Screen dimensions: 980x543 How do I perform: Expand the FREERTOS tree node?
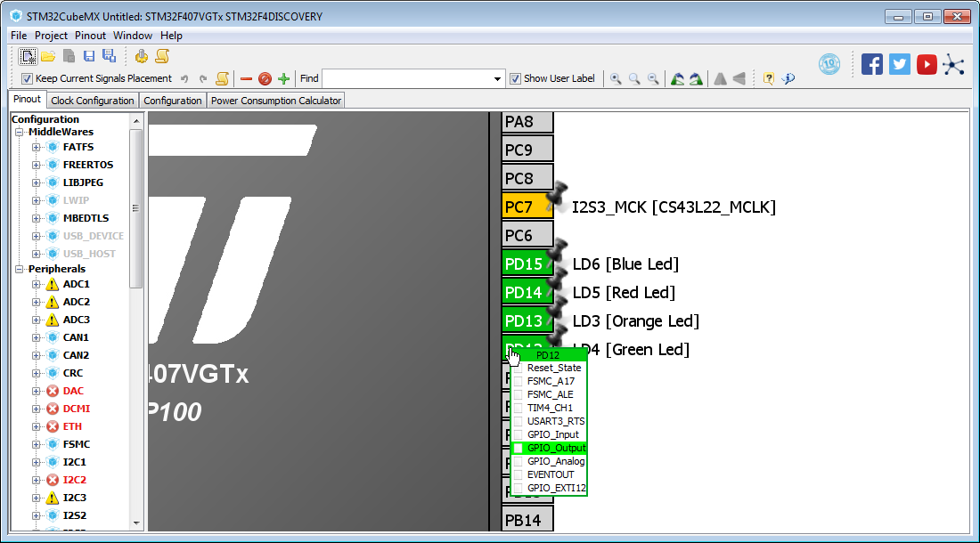[37, 165]
